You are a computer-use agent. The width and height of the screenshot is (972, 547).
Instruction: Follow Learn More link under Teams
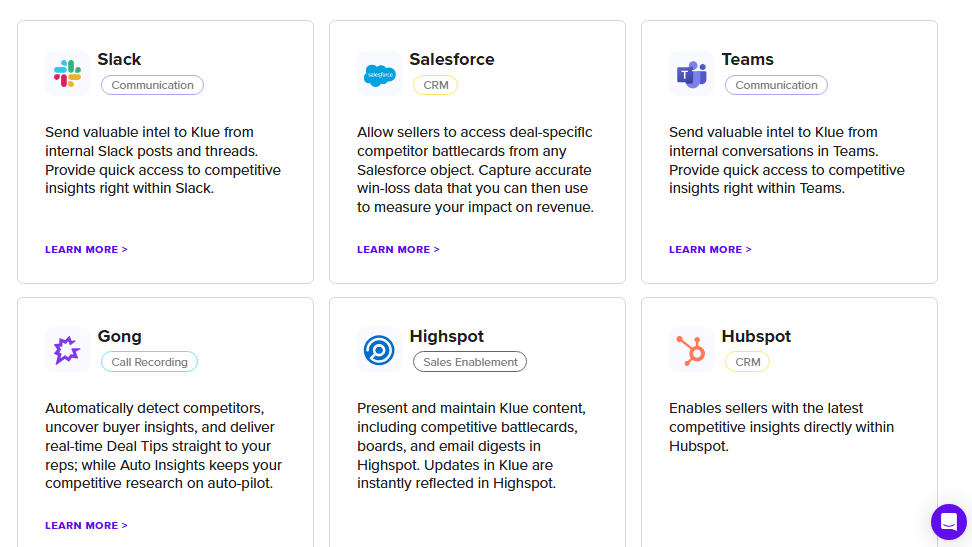pos(710,249)
